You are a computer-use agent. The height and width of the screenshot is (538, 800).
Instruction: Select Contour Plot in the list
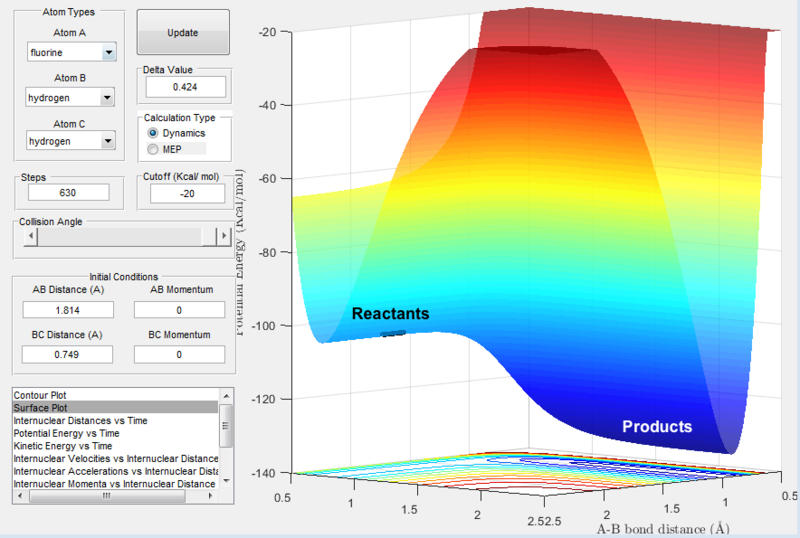[116, 395]
